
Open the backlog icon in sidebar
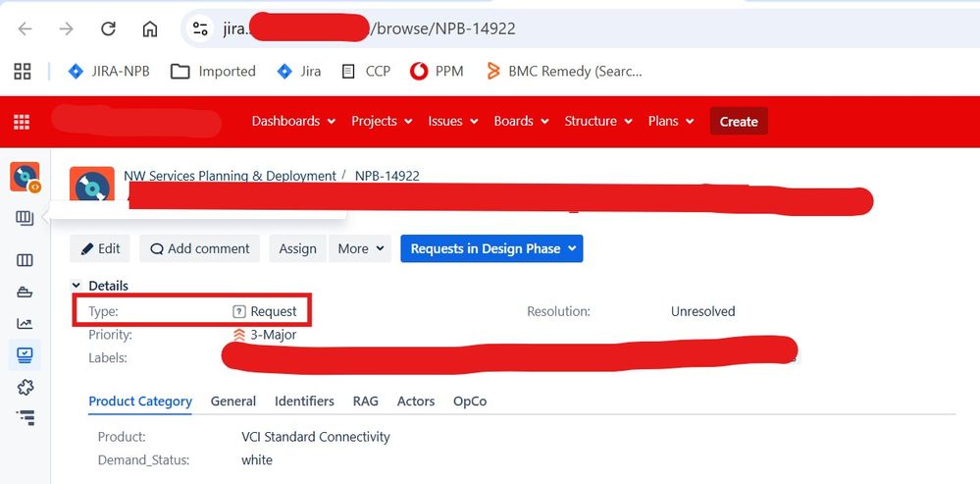pyautogui.click(x=25, y=218)
